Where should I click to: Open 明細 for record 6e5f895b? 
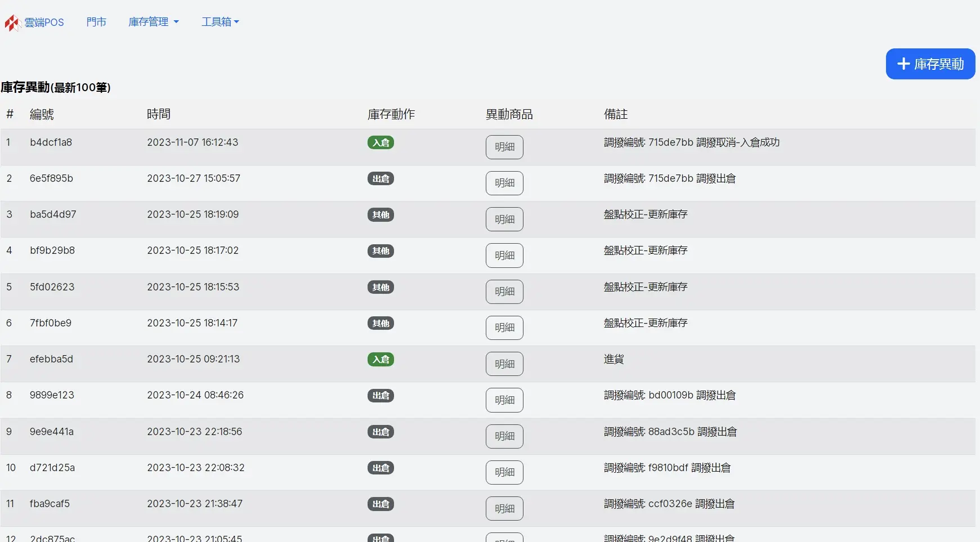tap(504, 183)
